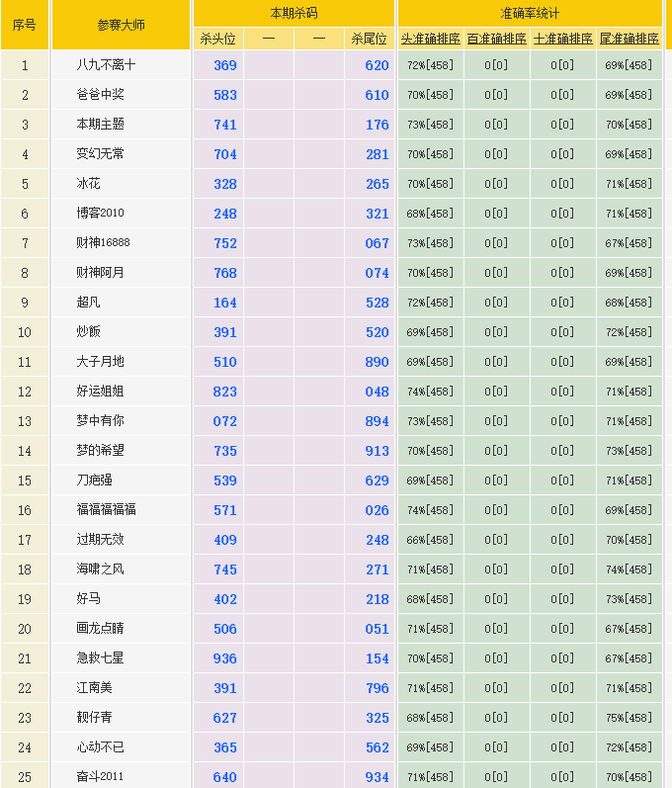The height and width of the screenshot is (788, 672).
Task: Click the 参赛大师 column header
Action: click(x=121, y=25)
